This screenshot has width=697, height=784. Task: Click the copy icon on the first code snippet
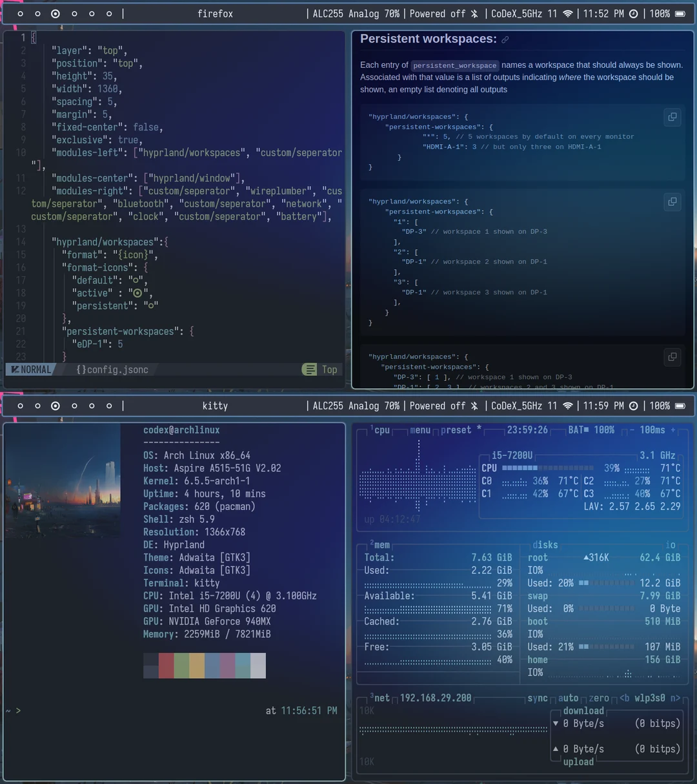(x=672, y=116)
